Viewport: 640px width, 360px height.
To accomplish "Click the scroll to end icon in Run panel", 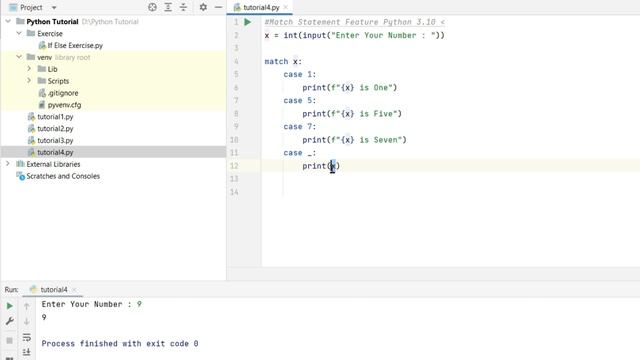I will click(27, 352).
